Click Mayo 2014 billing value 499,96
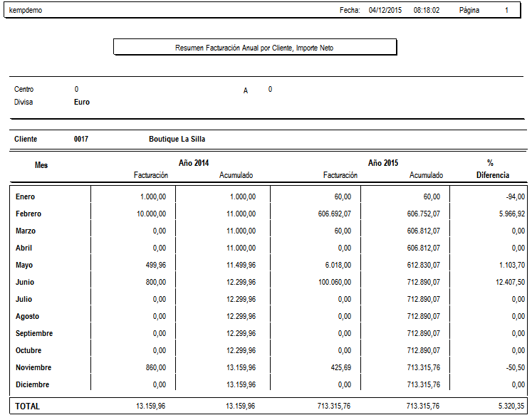 pos(156,265)
